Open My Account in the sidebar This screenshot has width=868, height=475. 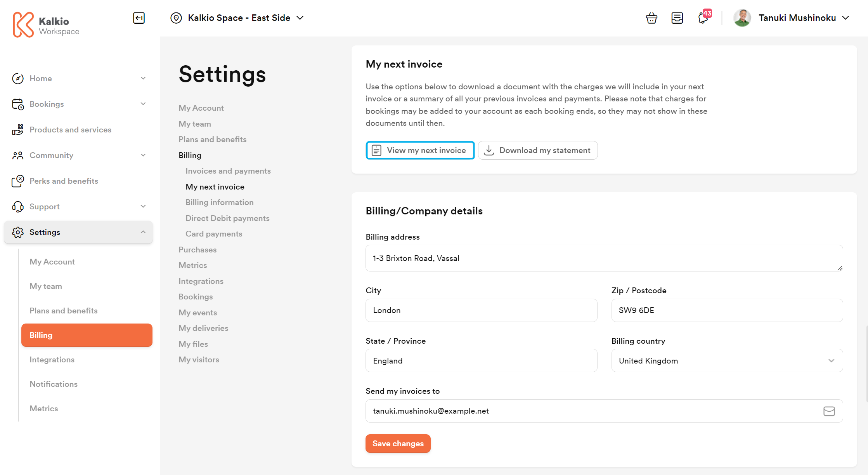52,262
